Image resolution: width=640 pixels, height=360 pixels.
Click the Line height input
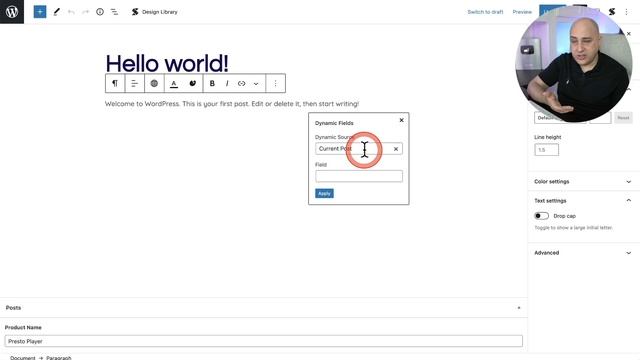pos(546,150)
